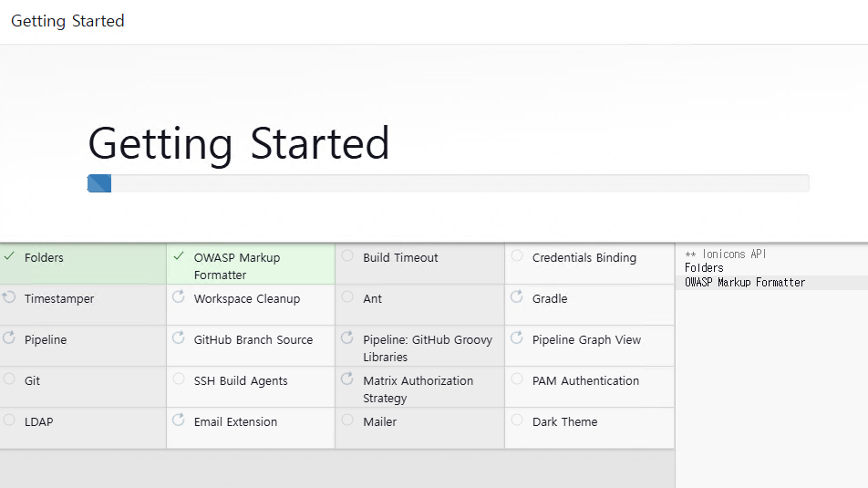The width and height of the screenshot is (868, 488).
Task: Click the Mailer plugin label
Action: (379, 421)
